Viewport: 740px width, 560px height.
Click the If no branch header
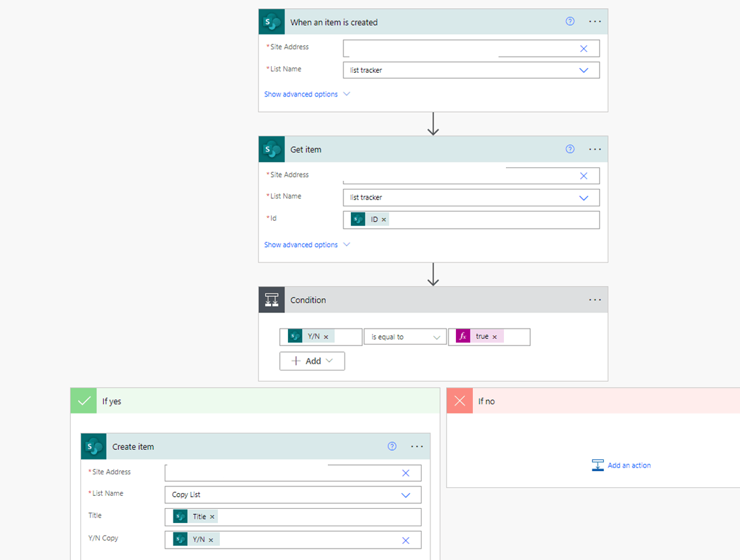pyautogui.click(x=593, y=401)
